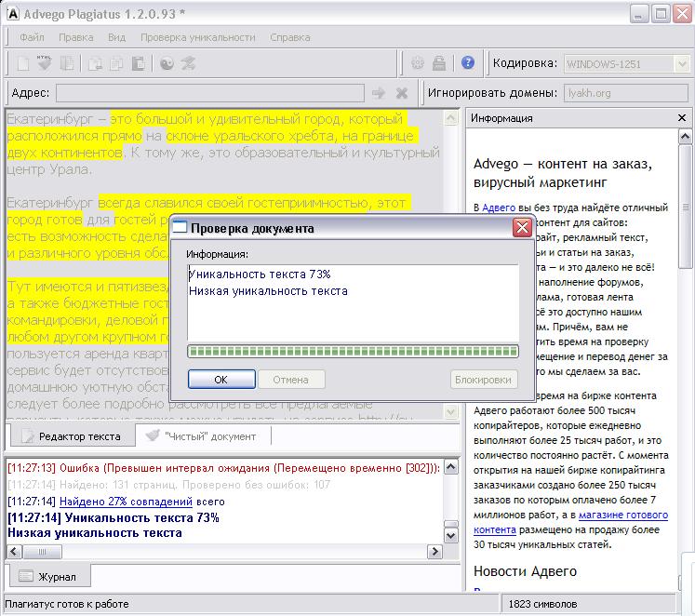Click the document pages icon next to HTML

pyautogui.click(x=67, y=63)
